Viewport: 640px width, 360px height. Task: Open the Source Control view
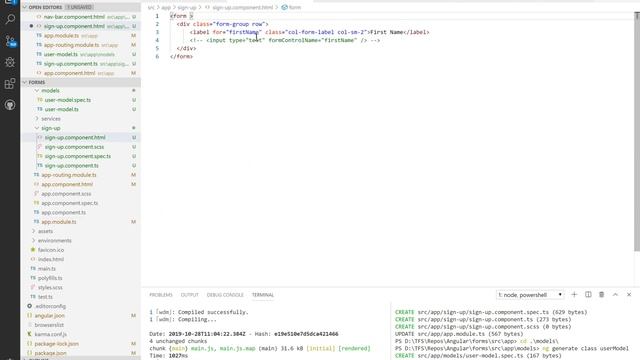click(10, 40)
